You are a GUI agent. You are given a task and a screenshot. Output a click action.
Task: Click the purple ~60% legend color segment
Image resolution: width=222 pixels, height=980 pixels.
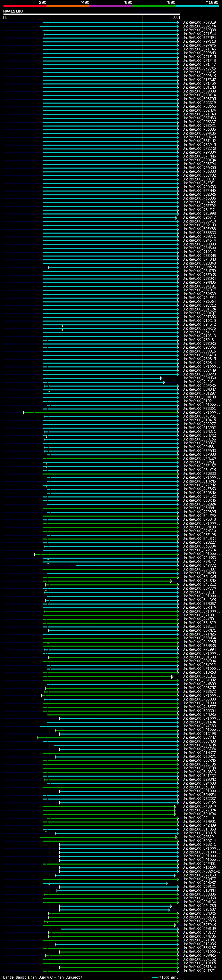(111, 6)
